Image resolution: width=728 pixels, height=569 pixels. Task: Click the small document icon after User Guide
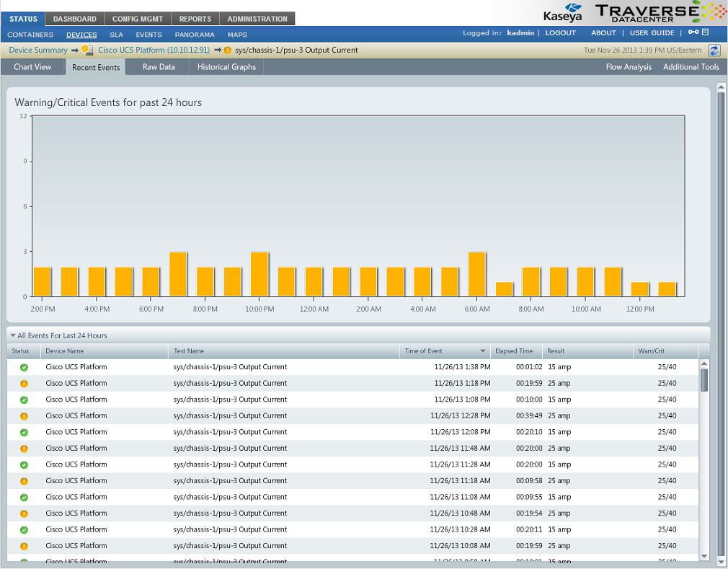pyautogui.click(x=706, y=32)
